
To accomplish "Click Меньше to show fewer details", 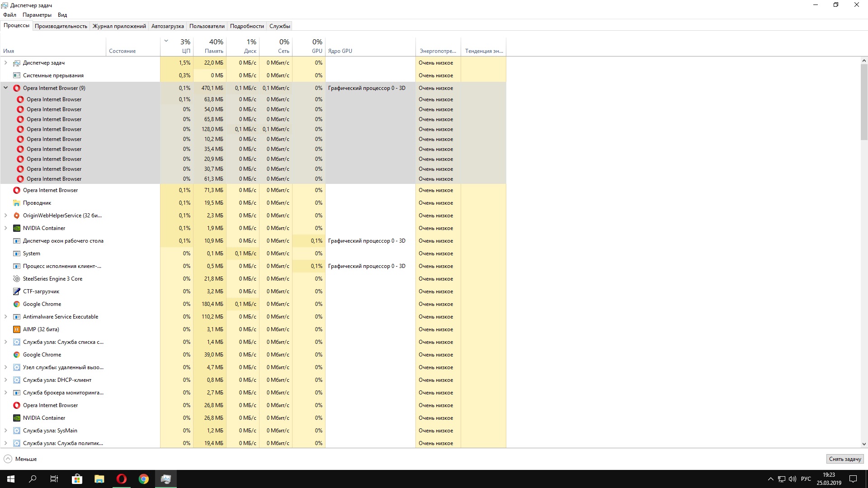I will (x=20, y=459).
